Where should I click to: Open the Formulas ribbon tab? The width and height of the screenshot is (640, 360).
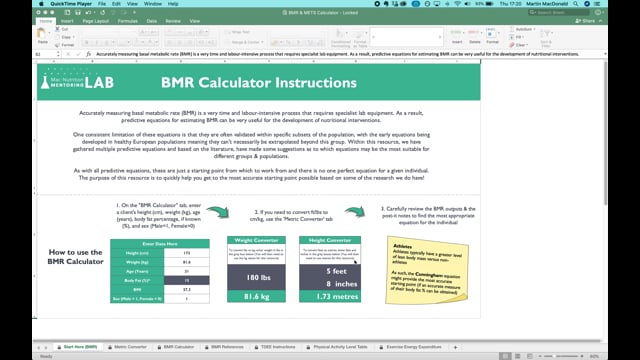(127, 21)
